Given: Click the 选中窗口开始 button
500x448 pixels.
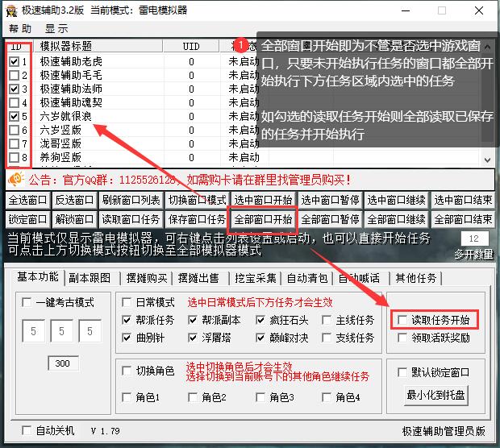Looking at the screenshot, I should 263,200.
